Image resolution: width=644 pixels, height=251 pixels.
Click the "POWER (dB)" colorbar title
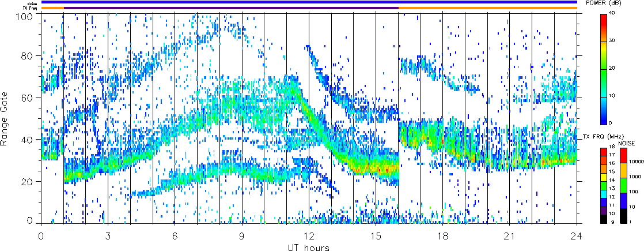tap(603, 3)
